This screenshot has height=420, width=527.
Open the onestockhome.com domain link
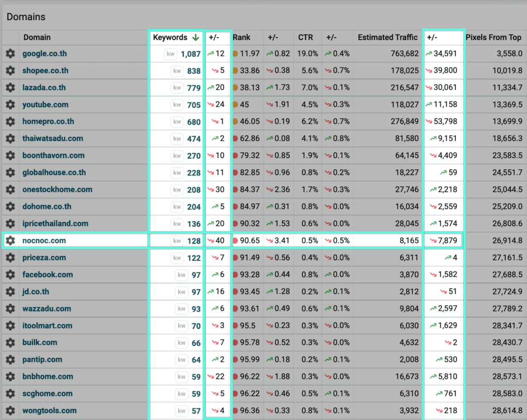click(58, 189)
